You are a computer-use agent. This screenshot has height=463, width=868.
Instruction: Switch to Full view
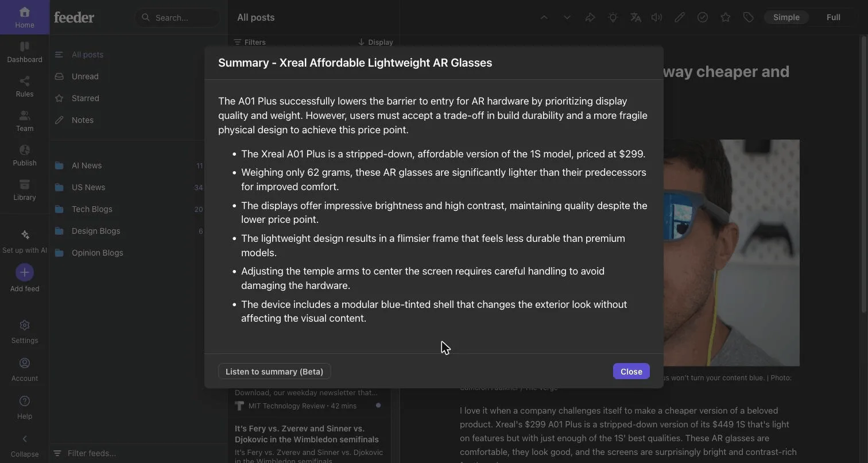[833, 17]
